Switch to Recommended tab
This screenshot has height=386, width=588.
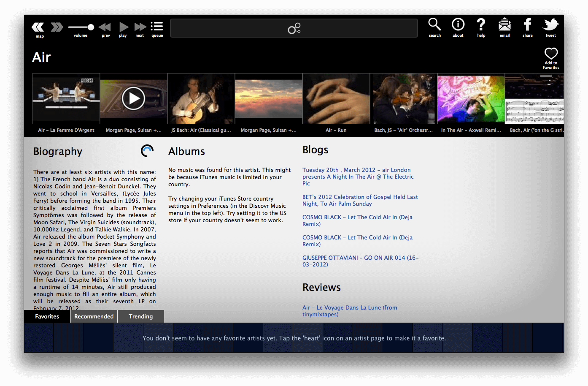coord(94,316)
